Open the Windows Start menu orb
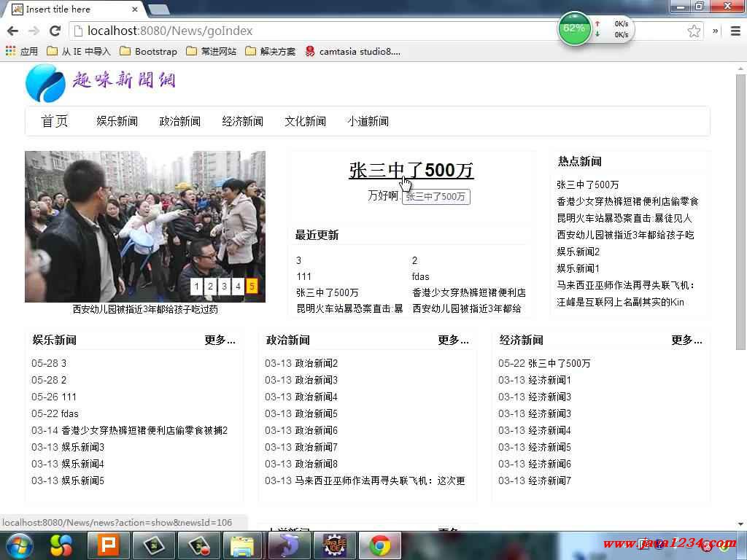 pyautogui.click(x=19, y=545)
